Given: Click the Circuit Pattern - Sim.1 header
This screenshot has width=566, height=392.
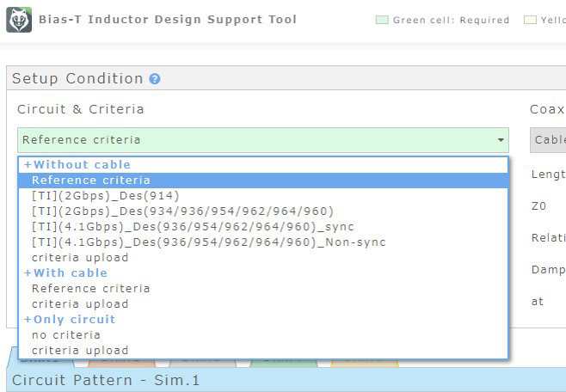Looking at the screenshot, I should tap(106, 380).
